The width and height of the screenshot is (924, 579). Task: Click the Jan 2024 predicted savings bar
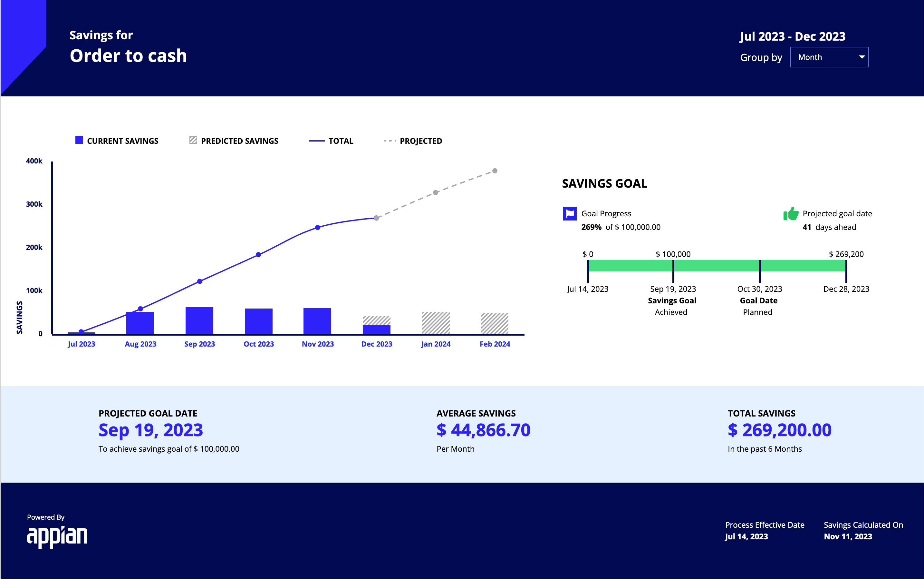[436, 323]
